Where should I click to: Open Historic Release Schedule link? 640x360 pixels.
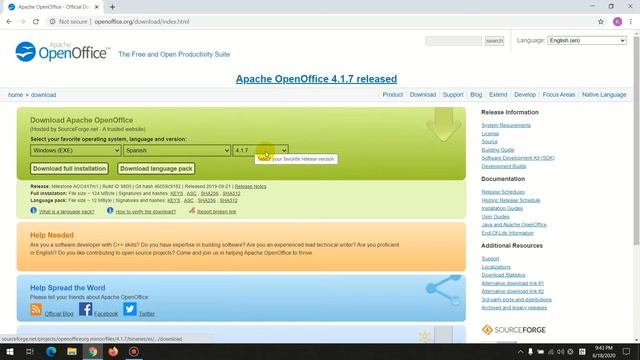click(511, 200)
